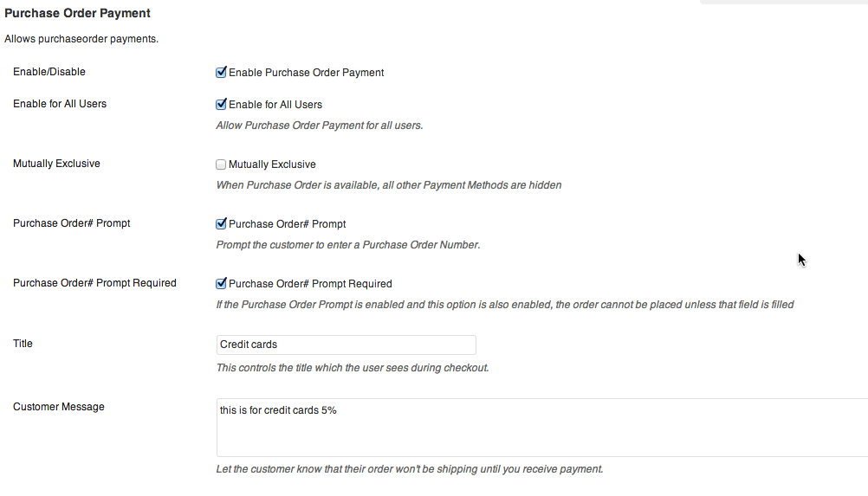Click the "Allows purchaseorder payments." description text
Image resolution: width=868 pixels, height=496 pixels.
(81, 39)
